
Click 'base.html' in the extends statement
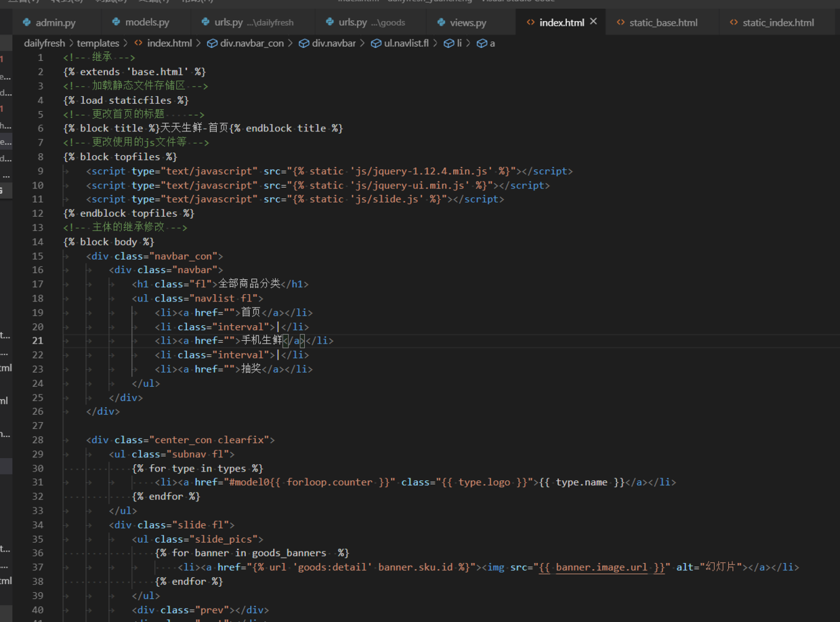(x=157, y=72)
